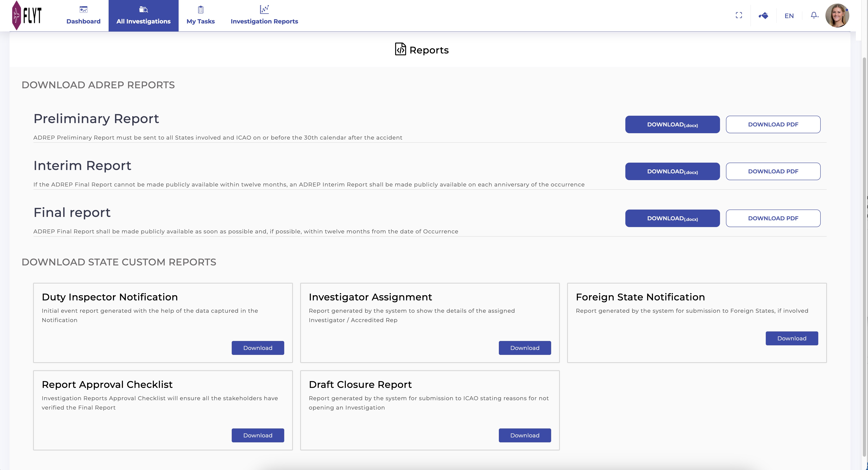This screenshot has height=470, width=868.
Task: Download Investigator Assignment report
Action: (x=525, y=348)
